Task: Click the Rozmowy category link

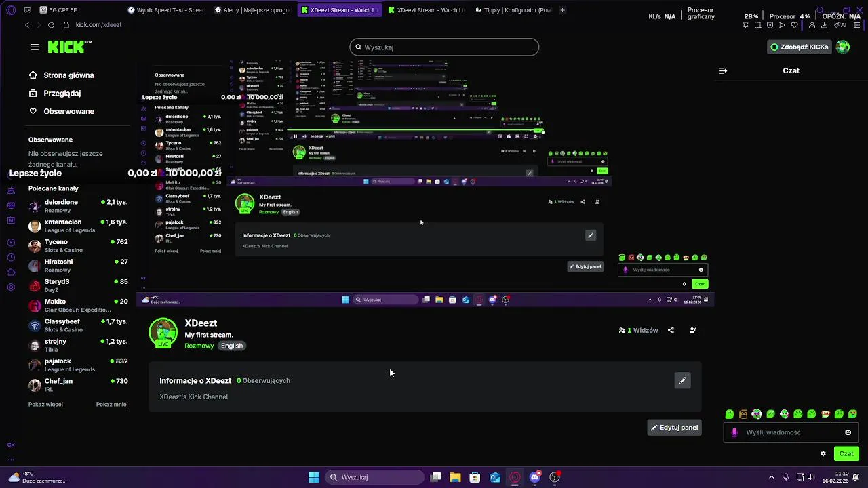Action: (x=199, y=346)
